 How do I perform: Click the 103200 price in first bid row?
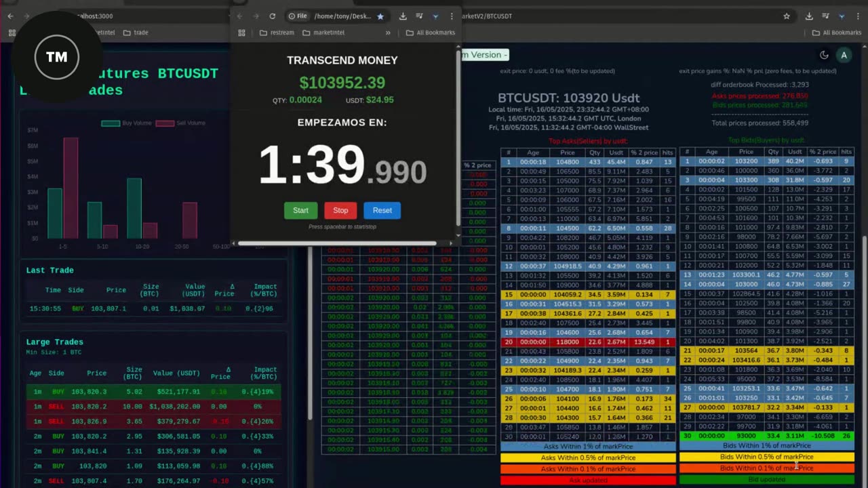click(x=746, y=161)
